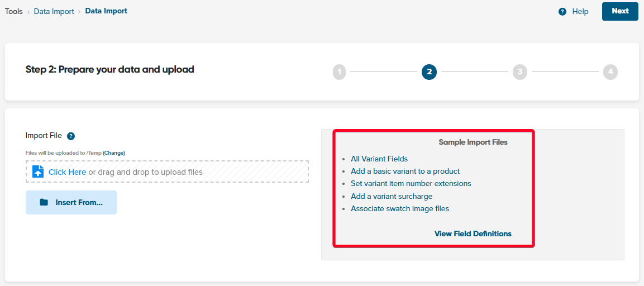Jump to step 4 circle
644x286 pixels.
pos(610,72)
